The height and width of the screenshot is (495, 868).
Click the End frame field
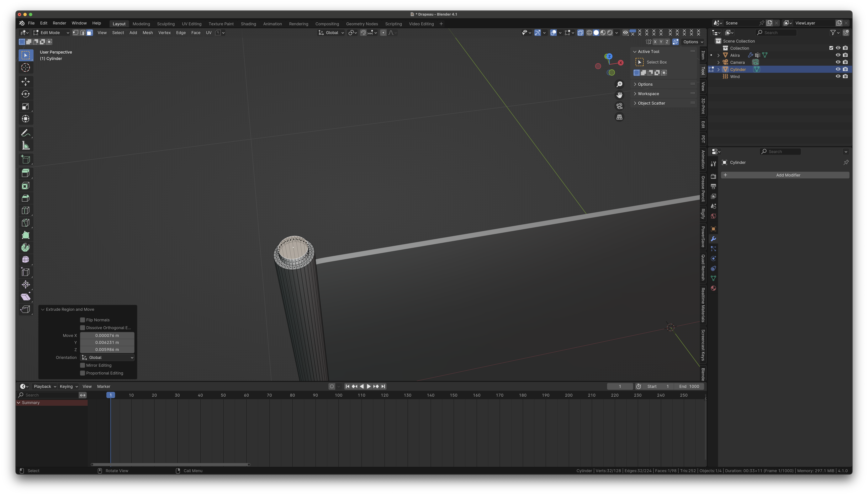(x=689, y=386)
